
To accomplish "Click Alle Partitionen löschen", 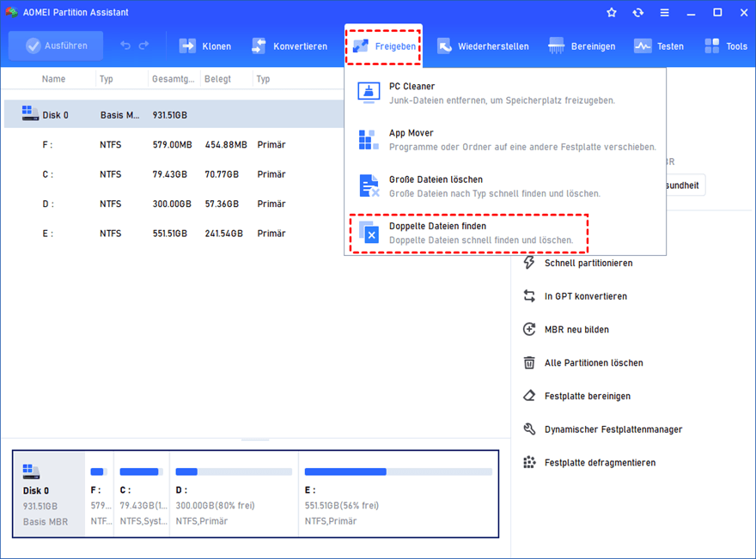I will pos(594,363).
